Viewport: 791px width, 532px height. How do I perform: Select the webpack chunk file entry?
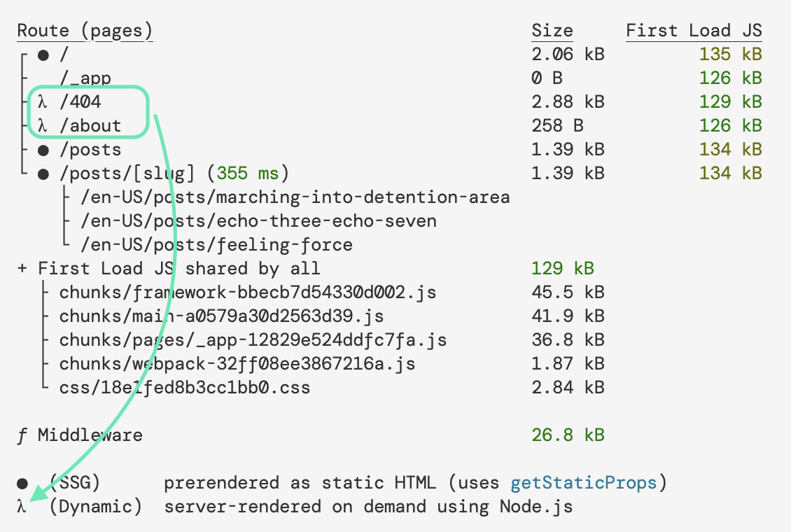click(x=237, y=364)
